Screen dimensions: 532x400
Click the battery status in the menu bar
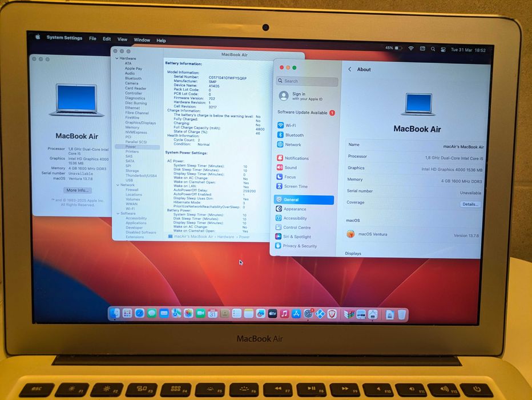tap(393, 48)
